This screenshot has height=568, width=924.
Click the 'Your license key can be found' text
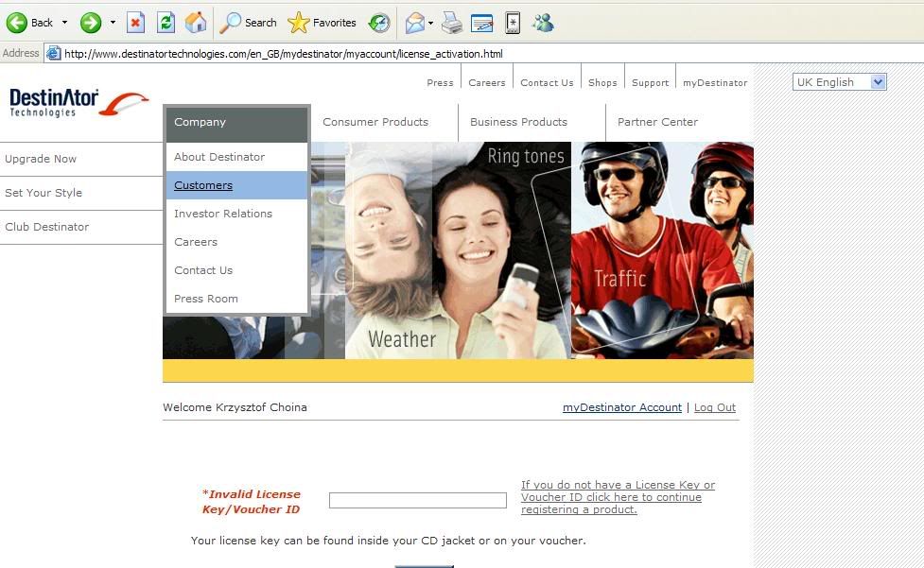(x=389, y=541)
